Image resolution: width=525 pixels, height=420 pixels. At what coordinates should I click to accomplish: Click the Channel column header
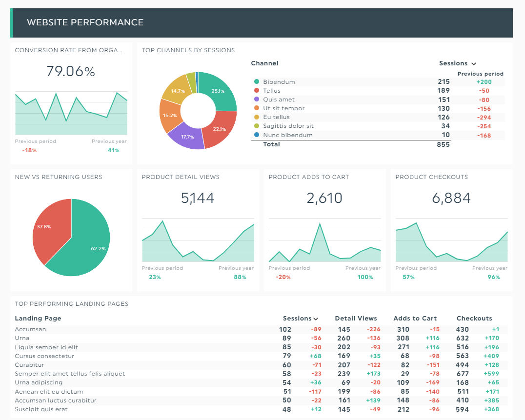264,63
